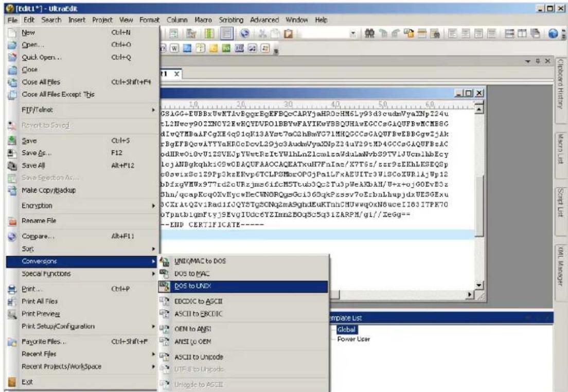
Task: Click the Compare icon in File menu
Action: pos(12,236)
